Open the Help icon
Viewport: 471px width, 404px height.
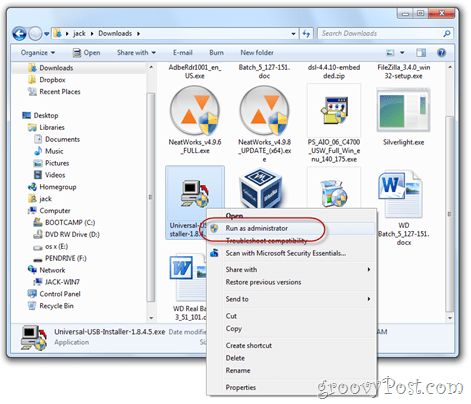point(441,53)
